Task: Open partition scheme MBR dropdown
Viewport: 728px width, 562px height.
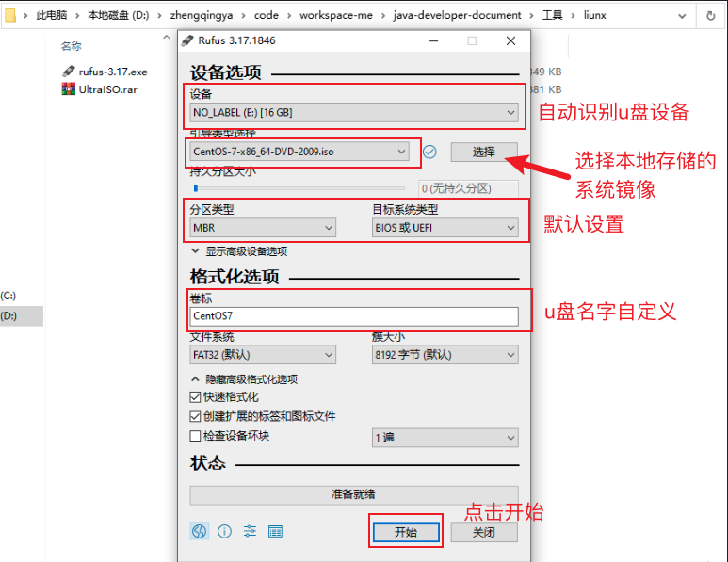Action: point(263,228)
